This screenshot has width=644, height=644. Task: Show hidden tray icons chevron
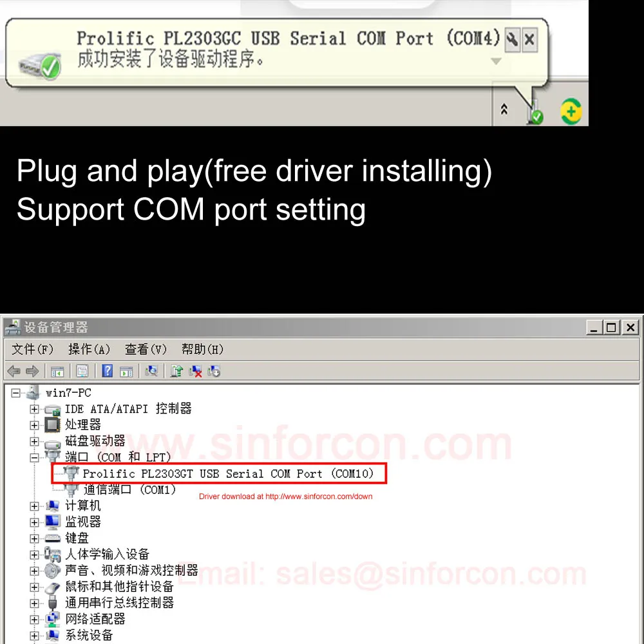pyautogui.click(x=504, y=109)
